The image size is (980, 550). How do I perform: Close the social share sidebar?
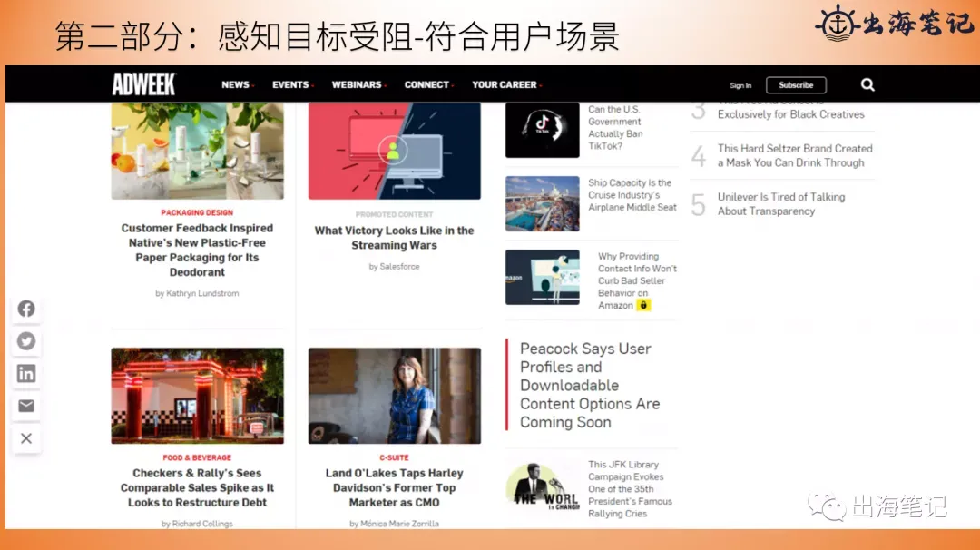(26, 438)
